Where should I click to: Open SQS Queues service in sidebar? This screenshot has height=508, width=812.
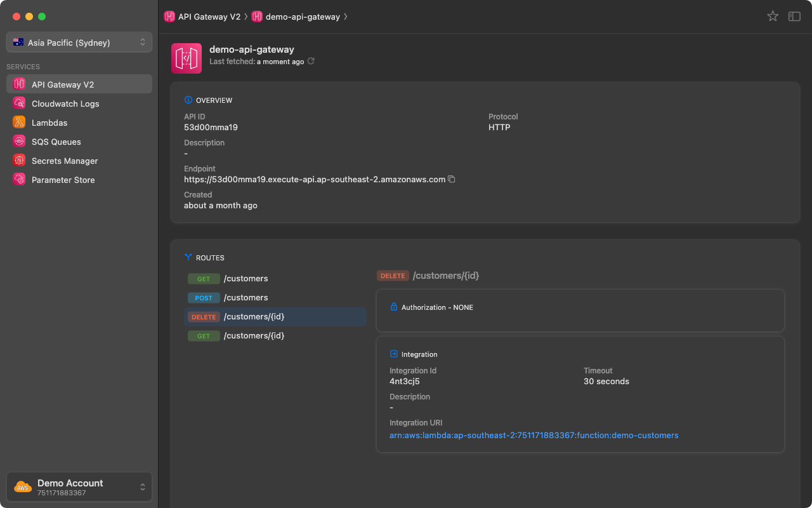[x=79, y=141]
